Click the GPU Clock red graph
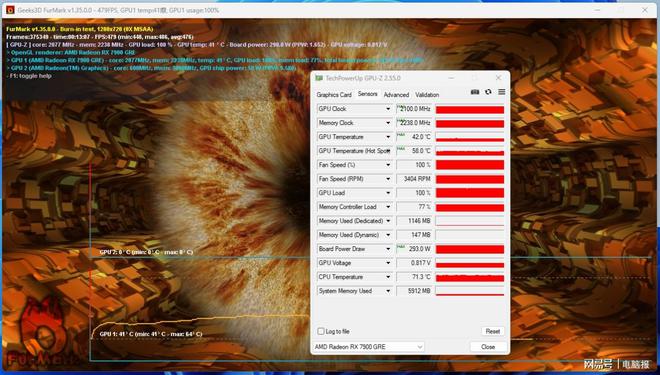Screen dimensions: 660x375 pos(470,109)
